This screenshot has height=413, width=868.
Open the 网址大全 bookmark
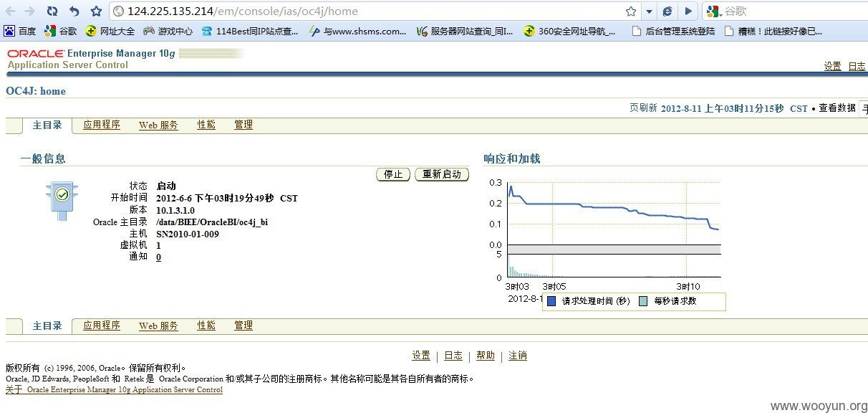pyautogui.click(x=110, y=31)
